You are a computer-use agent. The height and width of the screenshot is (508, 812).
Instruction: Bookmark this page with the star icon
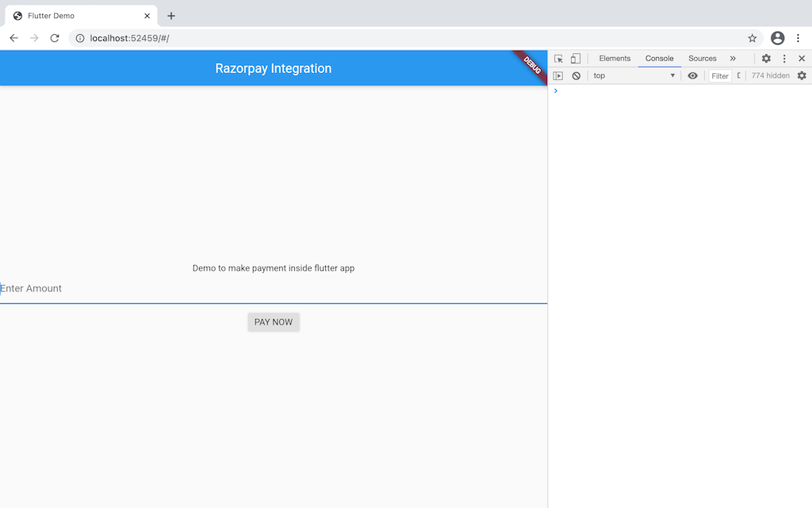(752, 38)
